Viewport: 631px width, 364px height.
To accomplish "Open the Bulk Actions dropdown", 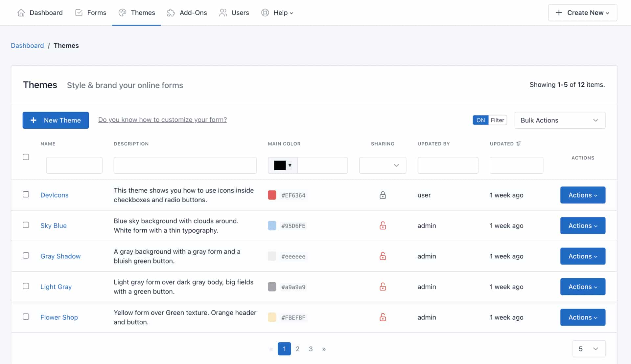I will (560, 120).
